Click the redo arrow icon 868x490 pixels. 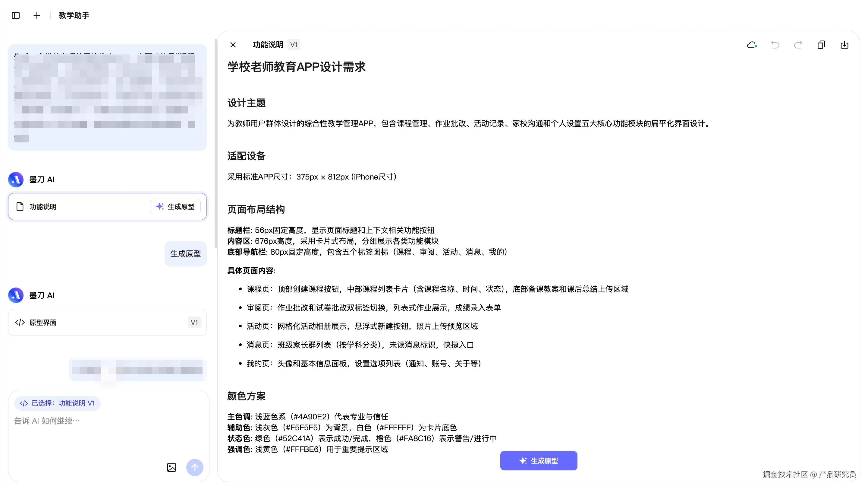(798, 45)
